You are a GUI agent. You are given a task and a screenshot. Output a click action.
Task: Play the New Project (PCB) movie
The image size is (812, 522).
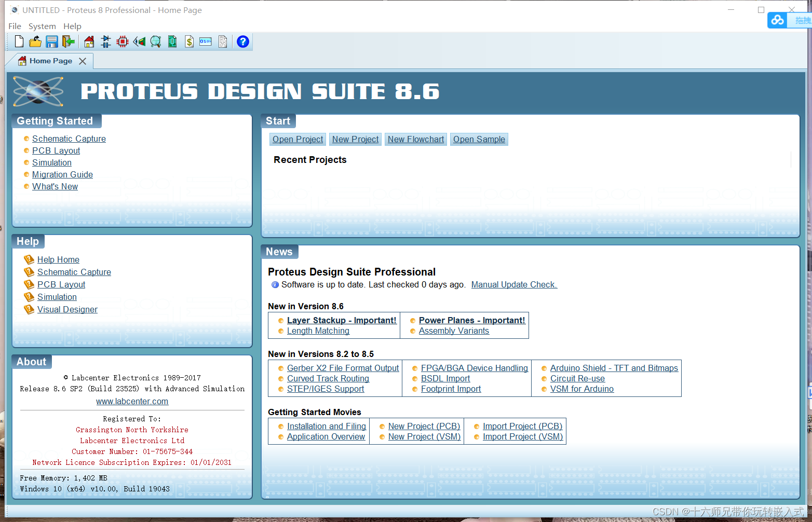[424, 426]
